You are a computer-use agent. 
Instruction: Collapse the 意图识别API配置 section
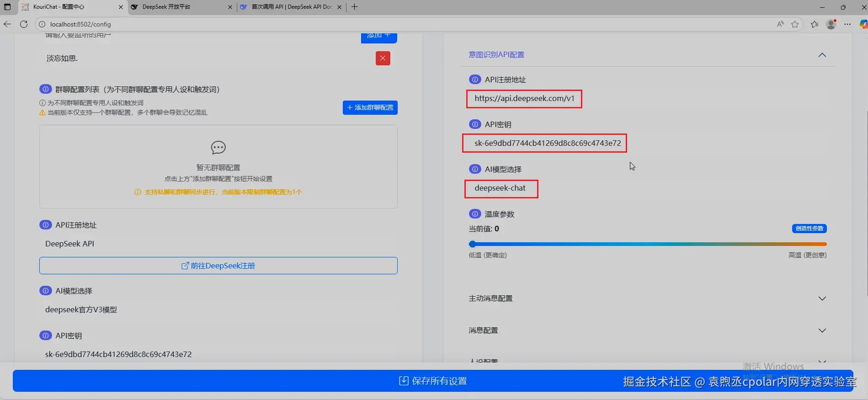tap(822, 55)
